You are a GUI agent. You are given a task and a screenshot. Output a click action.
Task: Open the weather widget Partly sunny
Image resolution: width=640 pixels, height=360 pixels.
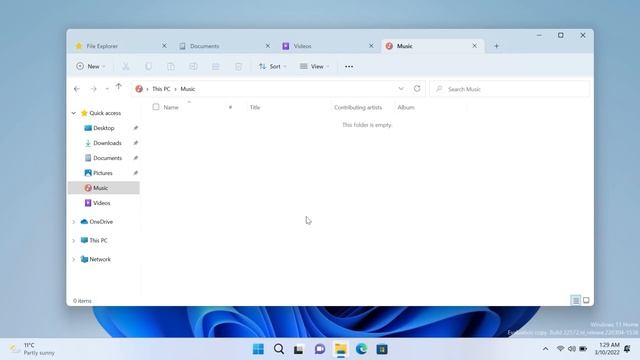[32, 349]
